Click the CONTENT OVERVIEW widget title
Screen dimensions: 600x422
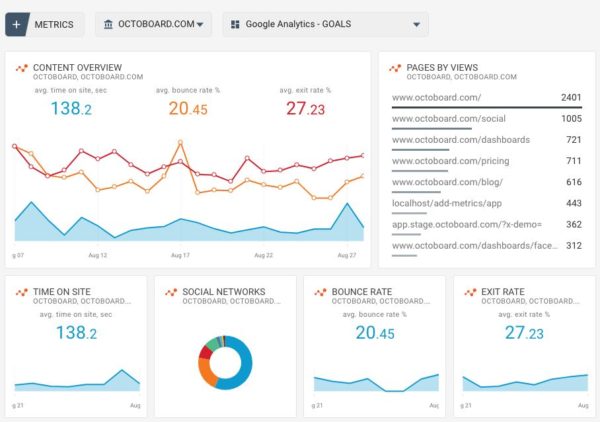[x=77, y=68]
